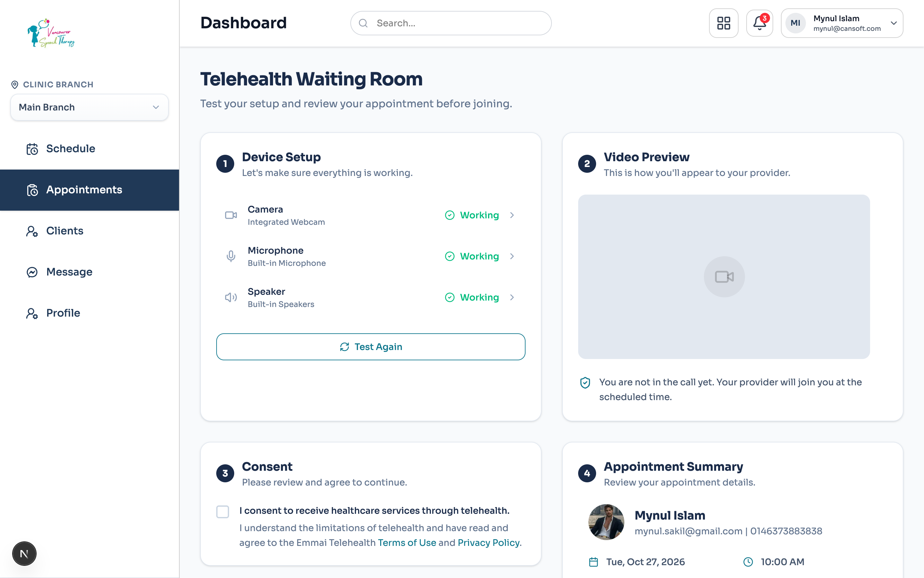924x578 pixels.
Task: Open the Profile section
Action: 89,313
